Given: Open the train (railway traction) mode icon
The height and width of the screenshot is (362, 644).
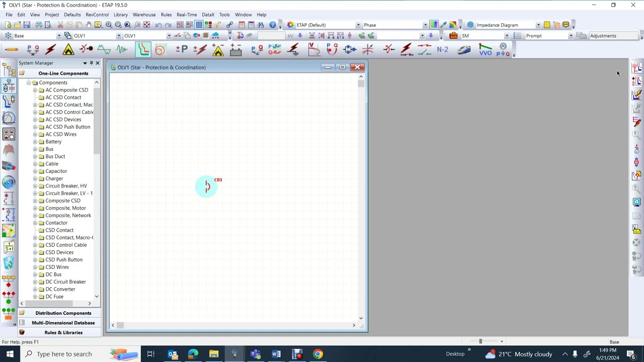Looking at the screenshot, I should tap(464, 49).
